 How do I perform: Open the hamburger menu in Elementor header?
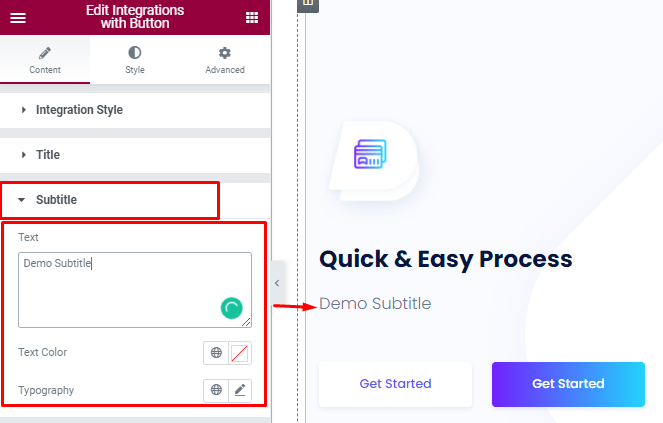click(18, 18)
